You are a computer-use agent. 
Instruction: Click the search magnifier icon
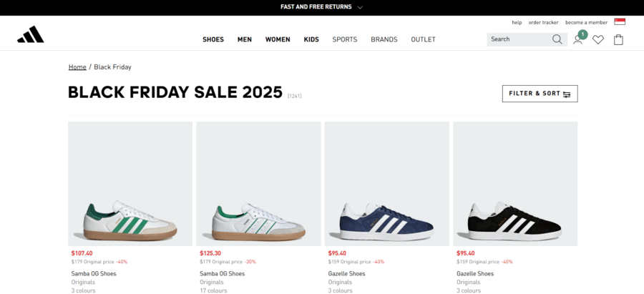pyautogui.click(x=557, y=39)
